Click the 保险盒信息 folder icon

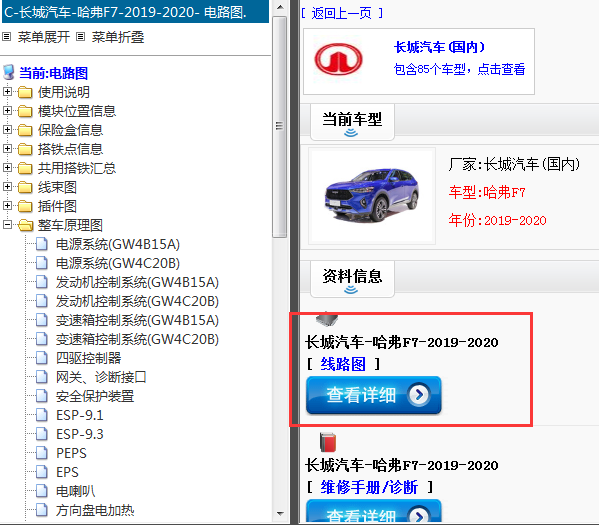click(25, 130)
